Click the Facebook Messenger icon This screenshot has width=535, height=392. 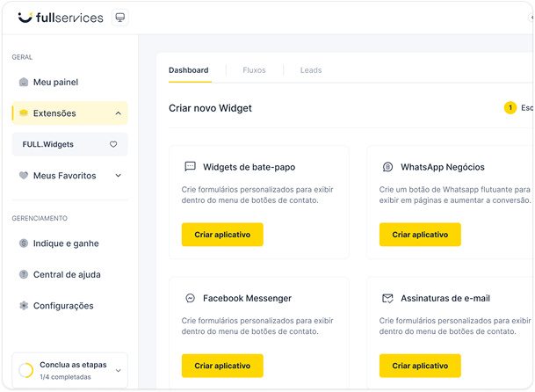click(x=190, y=298)
